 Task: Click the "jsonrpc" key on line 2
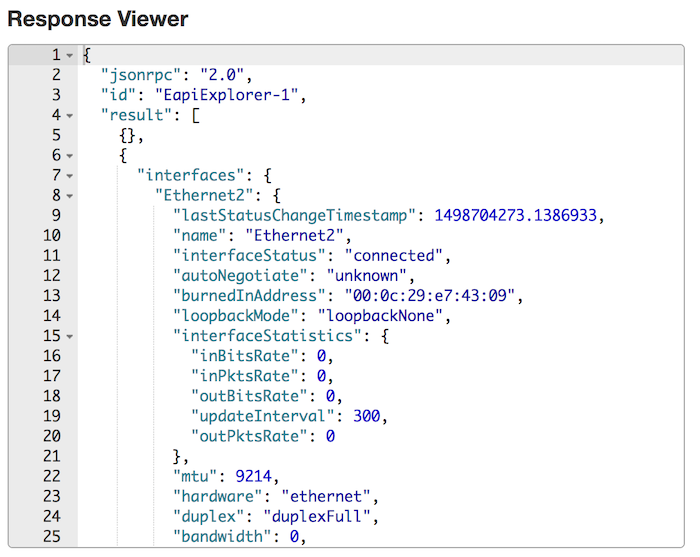[x=138, y=75]
